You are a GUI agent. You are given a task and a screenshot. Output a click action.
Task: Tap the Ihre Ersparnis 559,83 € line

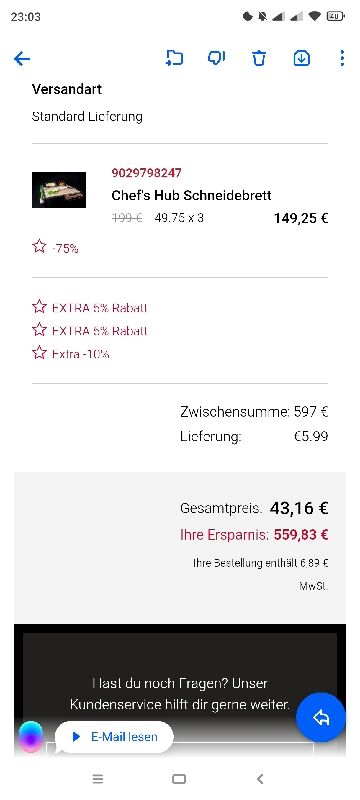pyautogui.click(x=254, y=535)
